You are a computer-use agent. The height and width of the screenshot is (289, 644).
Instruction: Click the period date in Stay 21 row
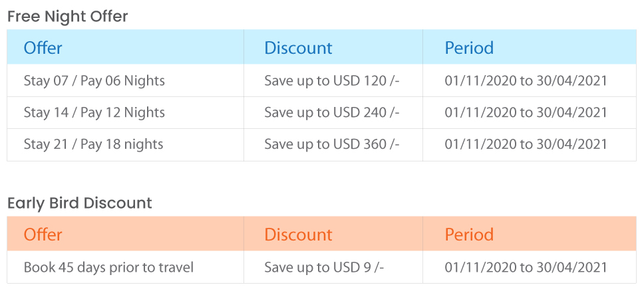526,144
